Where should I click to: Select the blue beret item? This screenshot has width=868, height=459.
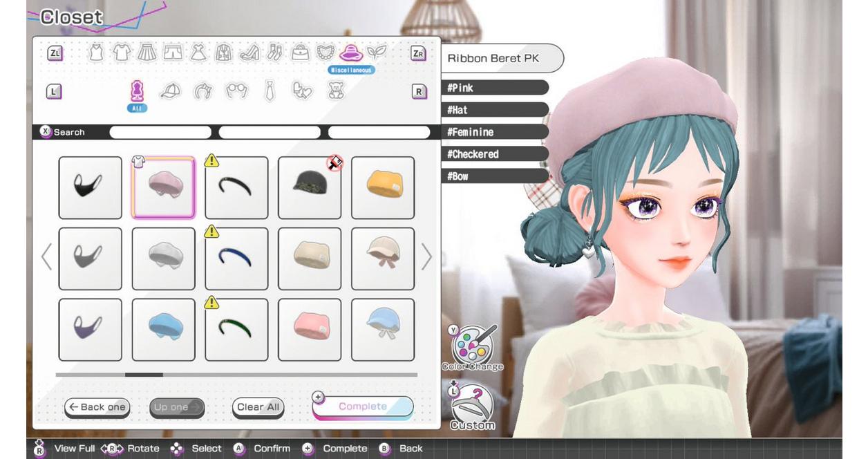164,330
